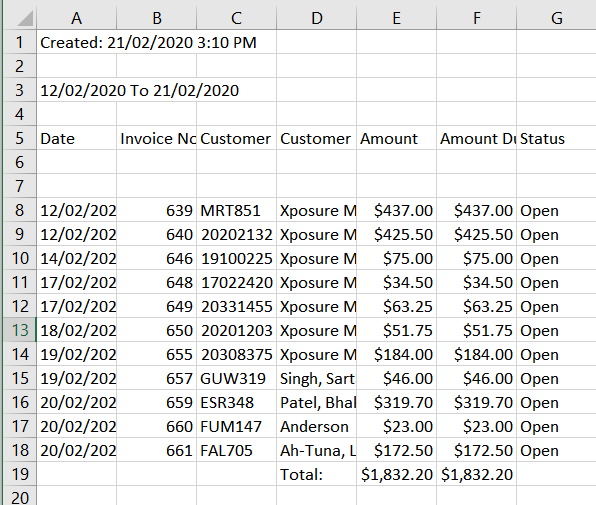Click the Patel, Bhal customer name cell
Viewport: 596px width, 505px height.
(317, 402)
